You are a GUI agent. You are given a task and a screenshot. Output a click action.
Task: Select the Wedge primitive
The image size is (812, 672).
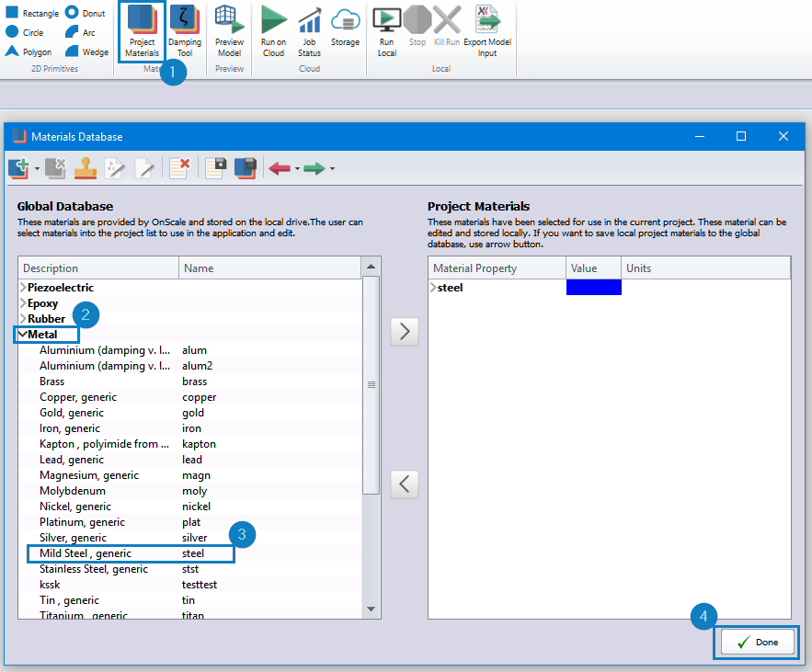pos(87,51)
